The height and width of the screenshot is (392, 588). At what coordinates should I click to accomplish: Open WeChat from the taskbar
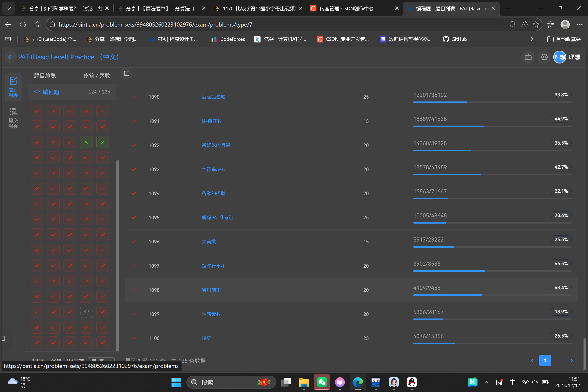click(x=322, y=382)
